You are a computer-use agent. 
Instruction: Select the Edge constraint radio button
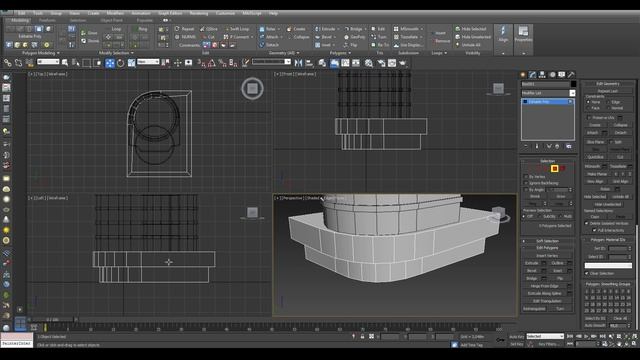[609, 102]
